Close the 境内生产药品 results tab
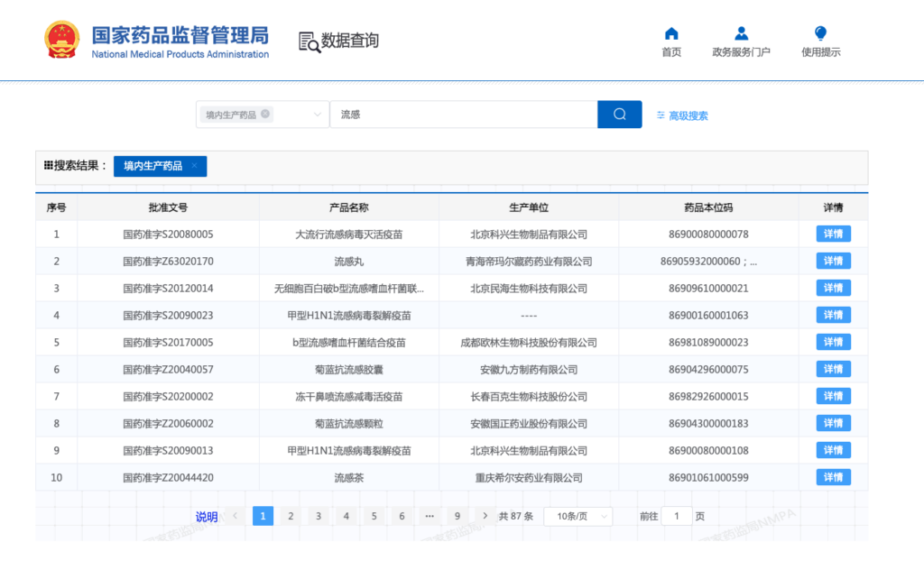The height and width of the screenshot is (561, 924). (194, 166)
